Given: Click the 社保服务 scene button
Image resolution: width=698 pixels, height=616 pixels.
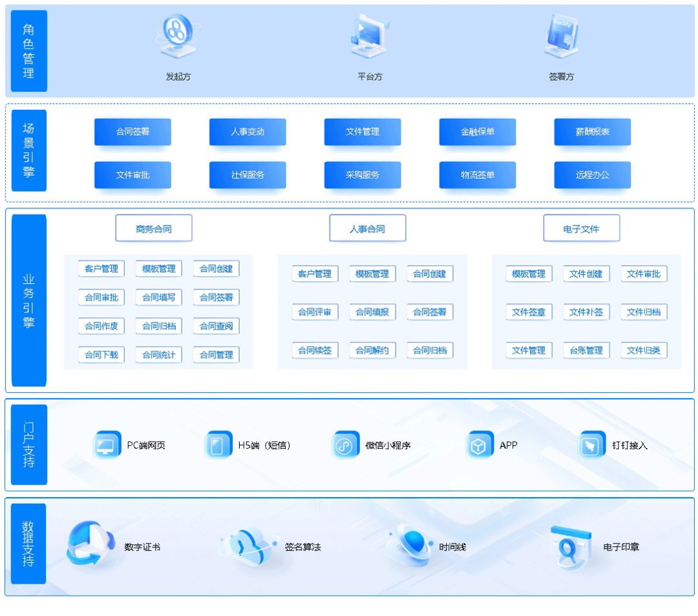Looking at the screenshot, I should point(248,175).
